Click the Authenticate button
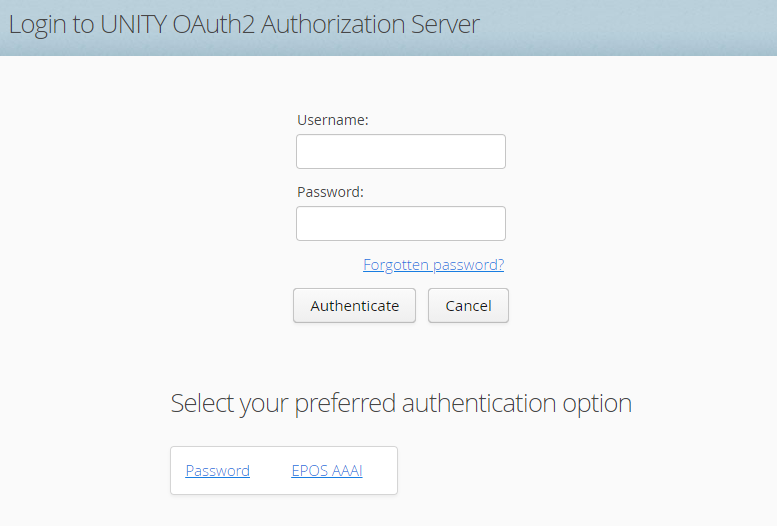 [x=354, y=305]
